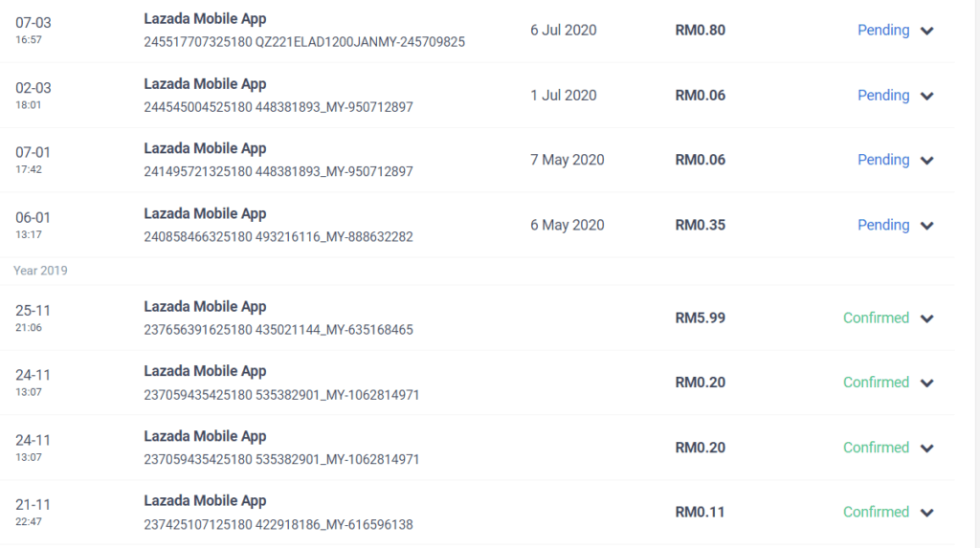Click the RM5.99 cashback amount

click(700, 318)
